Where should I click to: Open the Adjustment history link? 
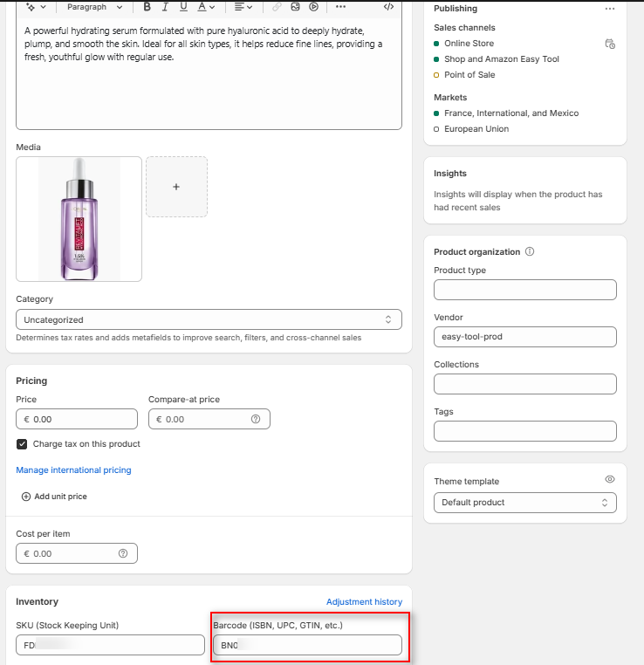364,602
